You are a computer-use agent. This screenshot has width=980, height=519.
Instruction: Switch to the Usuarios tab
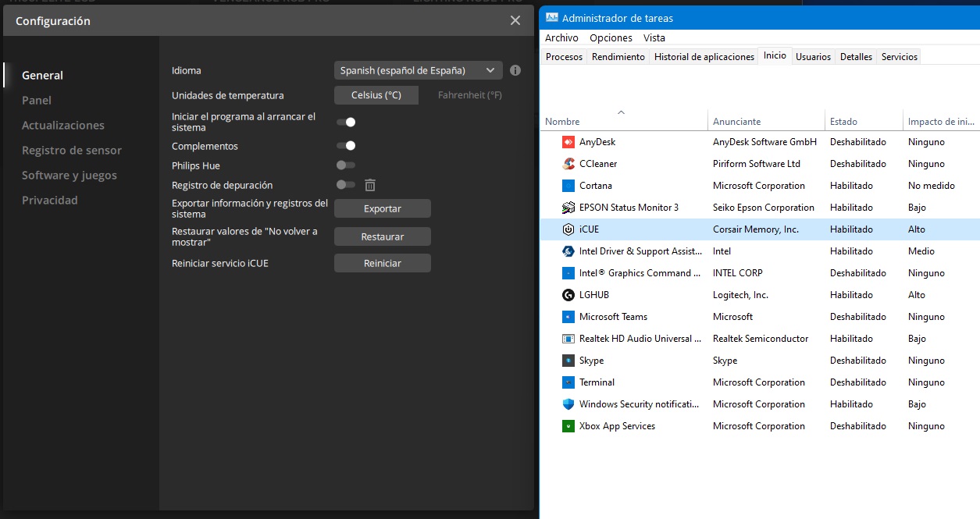814,57
